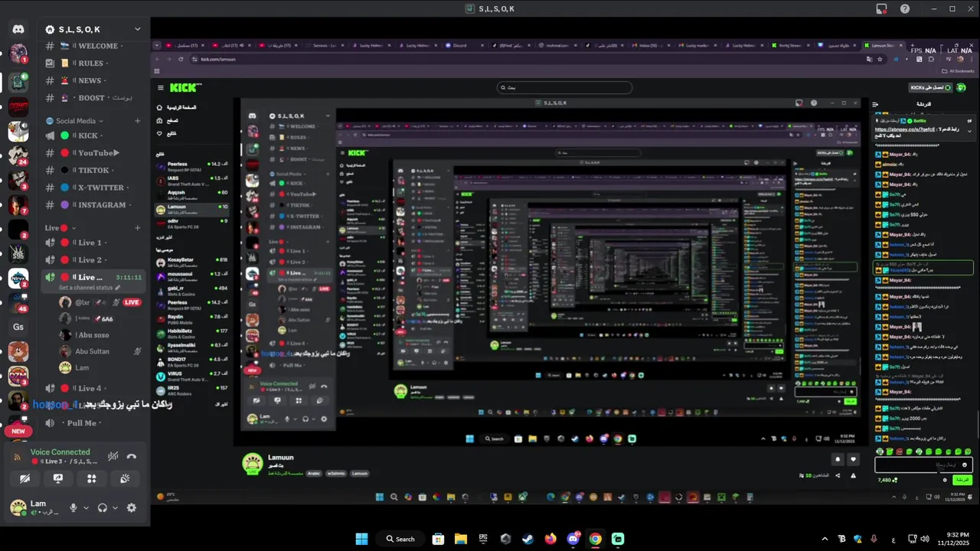Screen dimensions: 980x551
Task: Open Epic Games Launcher from the taskbar
Action: point(483,539)
